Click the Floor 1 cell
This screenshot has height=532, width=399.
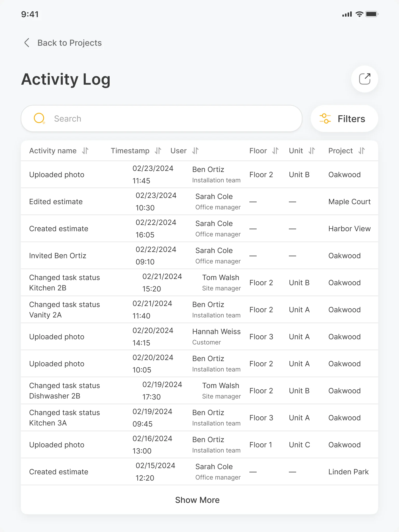point(261,445)
